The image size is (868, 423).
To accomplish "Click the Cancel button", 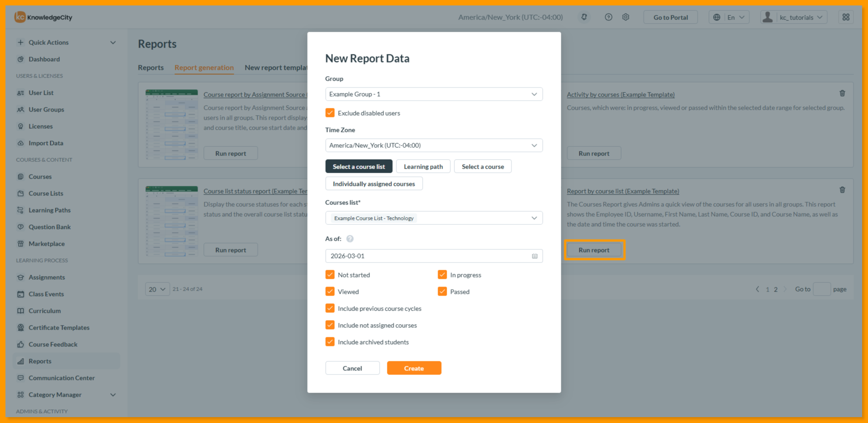I will (x=352, y=368).
